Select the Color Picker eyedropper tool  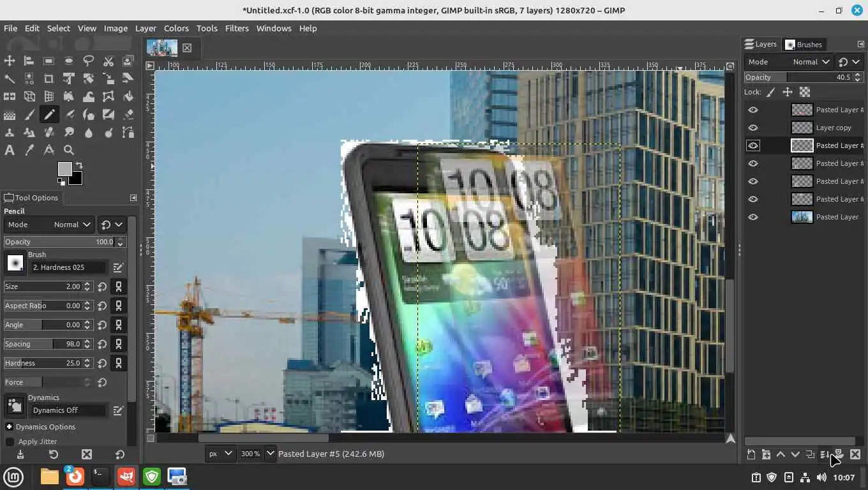tap(29, 151)
